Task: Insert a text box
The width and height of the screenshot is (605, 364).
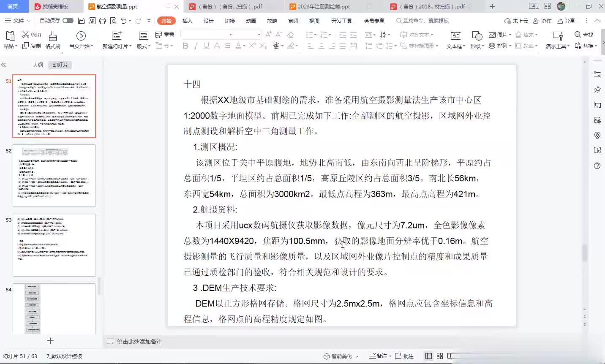Action: tap(455, 40)
